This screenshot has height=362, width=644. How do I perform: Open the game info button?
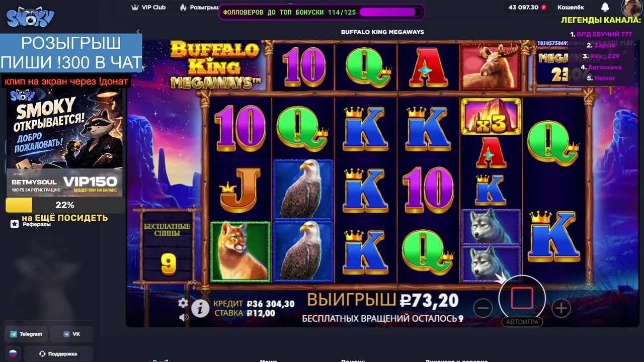[x=200, y=308]
